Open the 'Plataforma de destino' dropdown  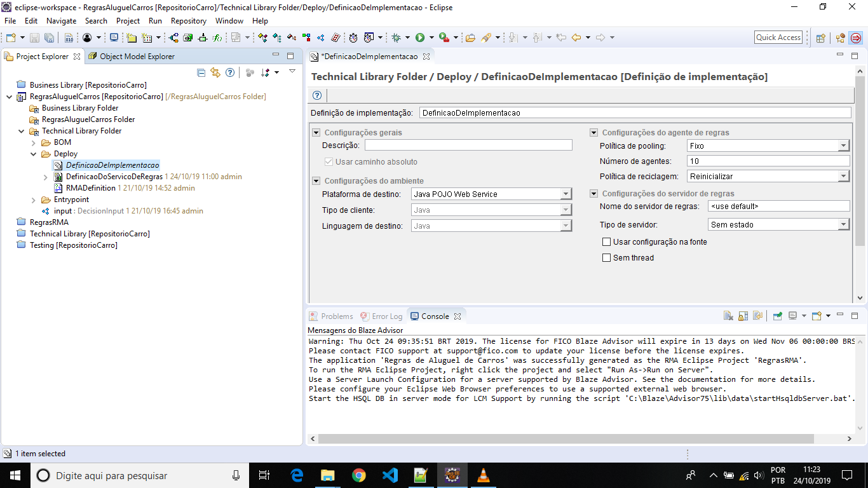tap(566, 194)
